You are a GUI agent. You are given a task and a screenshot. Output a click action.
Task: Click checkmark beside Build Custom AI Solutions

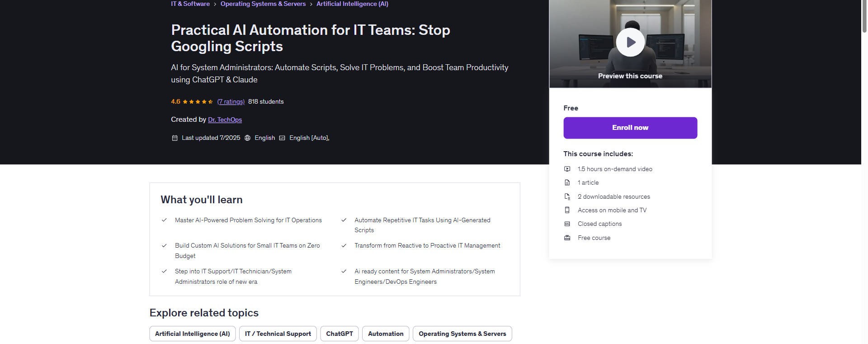[x=164, y=245]
